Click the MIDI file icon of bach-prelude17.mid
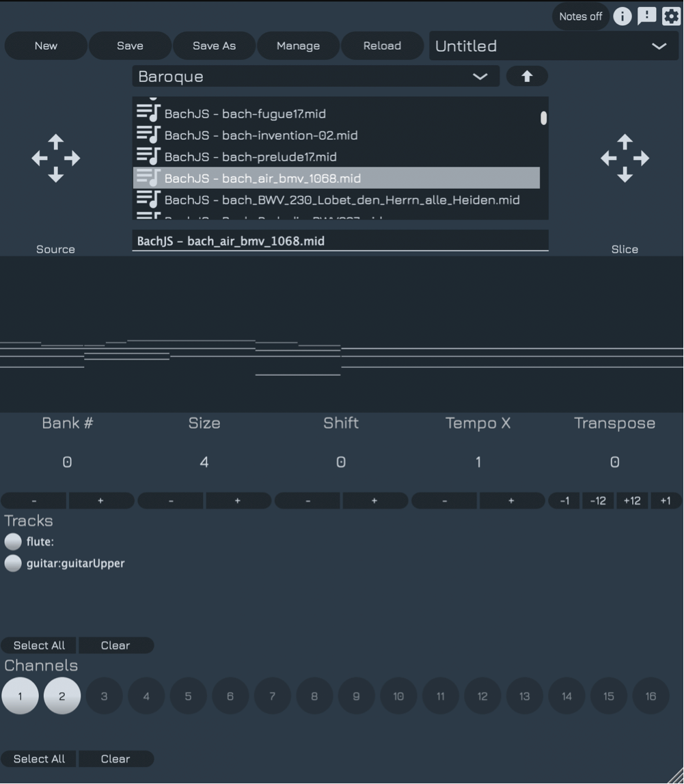Screen dimensions: 684x784 [x=148, y=156]
